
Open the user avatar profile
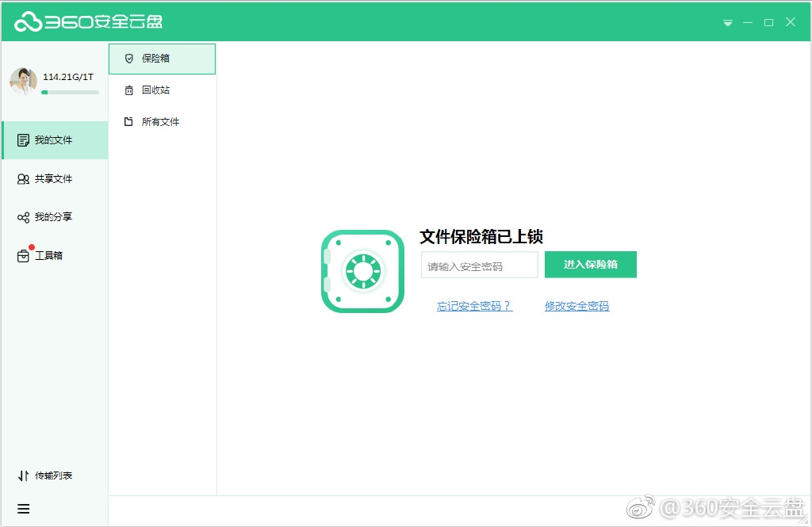point(23,81)
